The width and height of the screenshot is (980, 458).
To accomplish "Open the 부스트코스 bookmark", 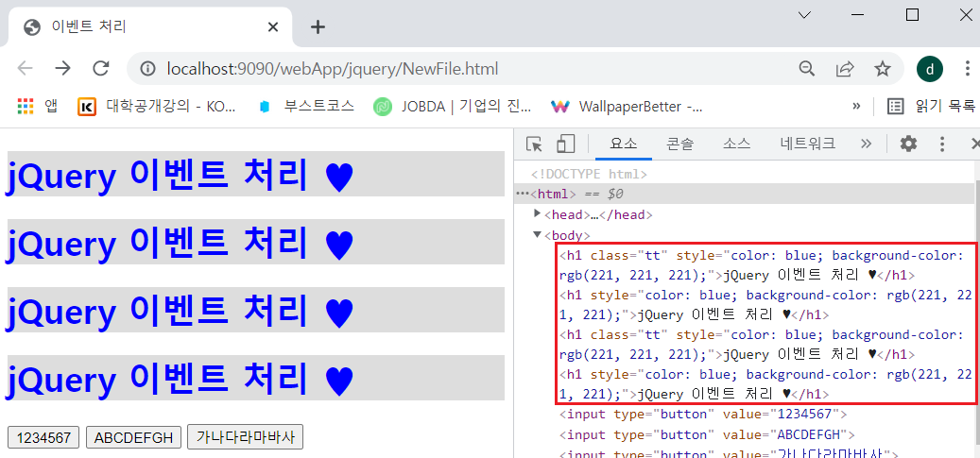I will point(306,106).
